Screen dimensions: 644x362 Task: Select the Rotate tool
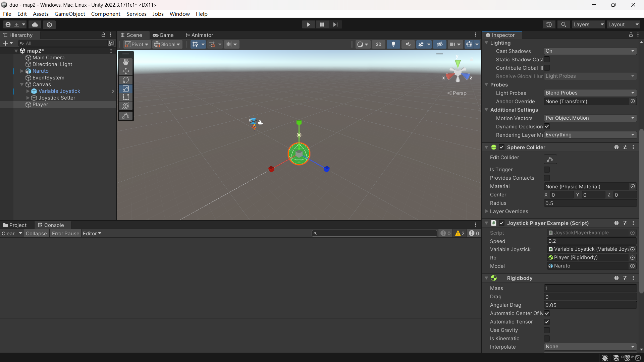coord(125,80)
